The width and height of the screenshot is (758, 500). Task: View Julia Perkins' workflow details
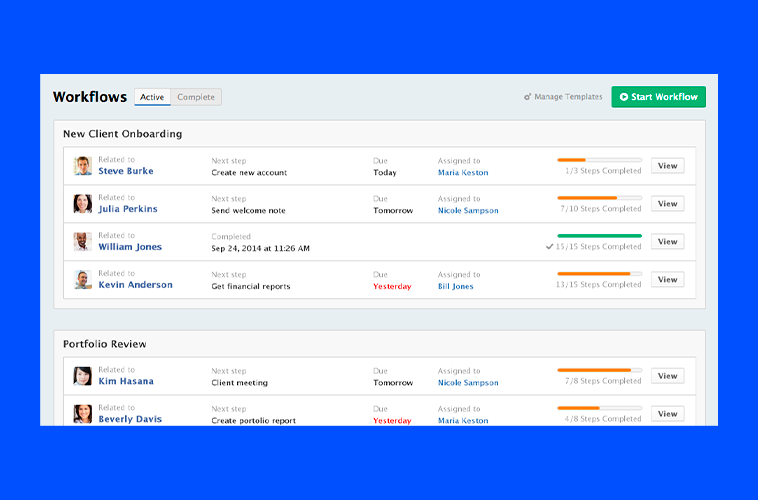(667, 204)
